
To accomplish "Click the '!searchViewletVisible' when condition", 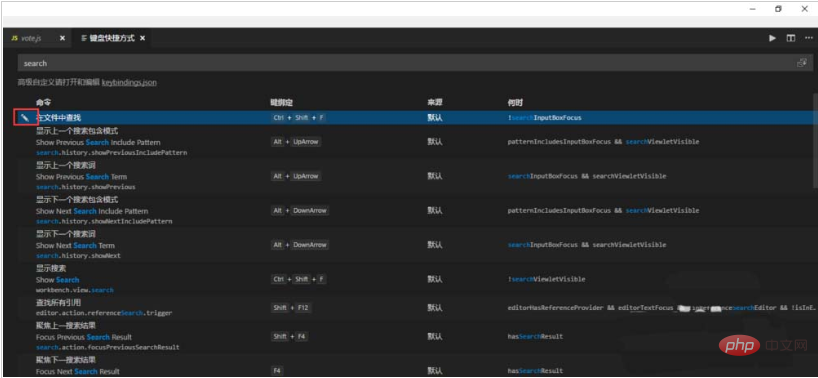I will (547, 279).
